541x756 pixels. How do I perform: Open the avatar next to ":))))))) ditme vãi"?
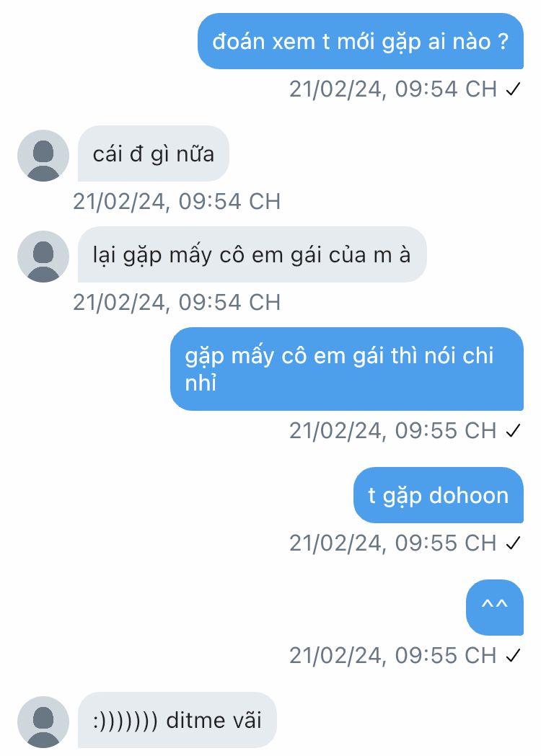tap(43, 722)
